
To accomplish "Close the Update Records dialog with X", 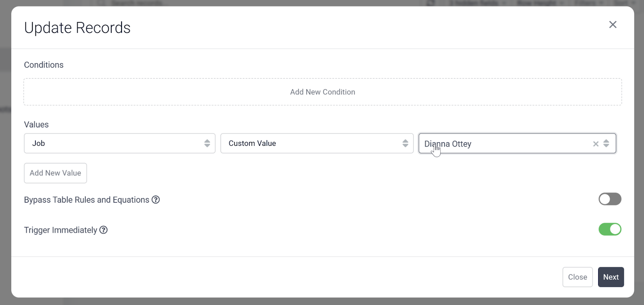I will (613, 25).
